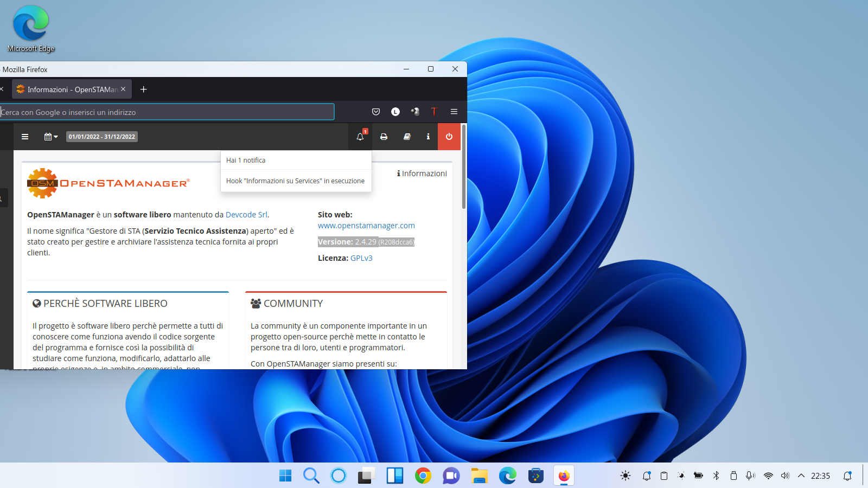
Task: Open File Explorer from the taskbar
Action: click(x=480, y=476)
